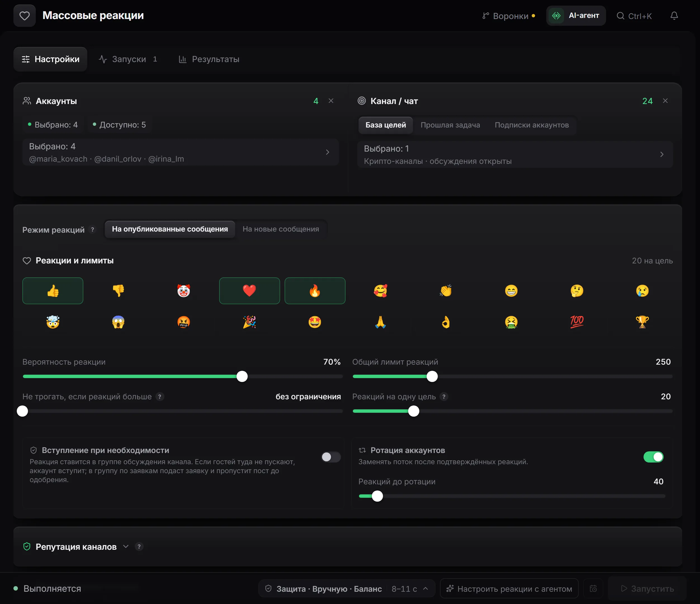Switch to the Запуски tab
The image size is (700, 604).
[x=128, y=59]
